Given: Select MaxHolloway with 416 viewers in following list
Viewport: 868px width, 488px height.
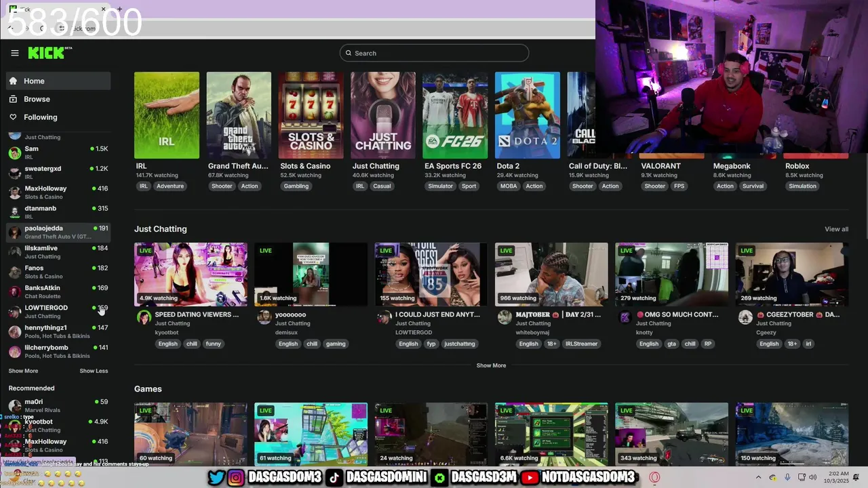Looking at the screenshot, I should pyautogui.click(x=59, y=192).
